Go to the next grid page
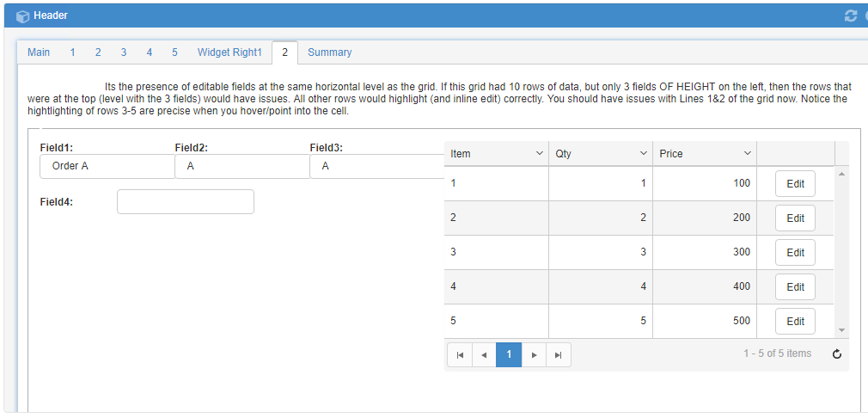This screenshot has height=418, width=868. tap(535, 355)
